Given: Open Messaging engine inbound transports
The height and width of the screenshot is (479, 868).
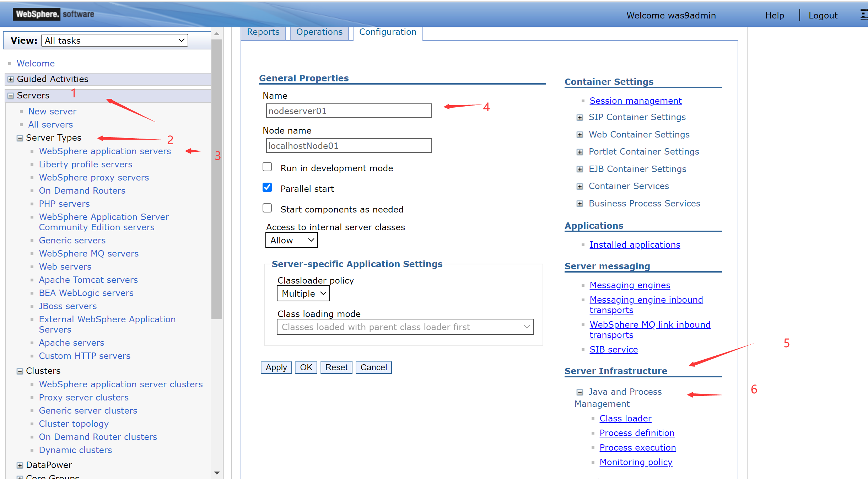Looking at the screenshot, I should [646, 305].
